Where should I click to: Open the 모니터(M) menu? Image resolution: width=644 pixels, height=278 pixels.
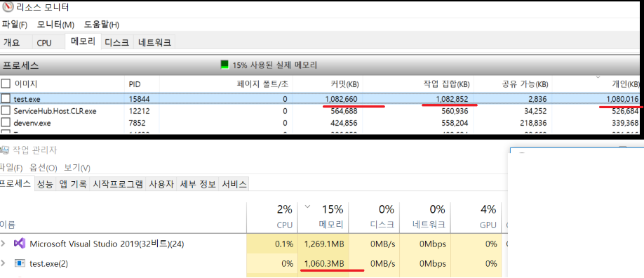[55, 25]
